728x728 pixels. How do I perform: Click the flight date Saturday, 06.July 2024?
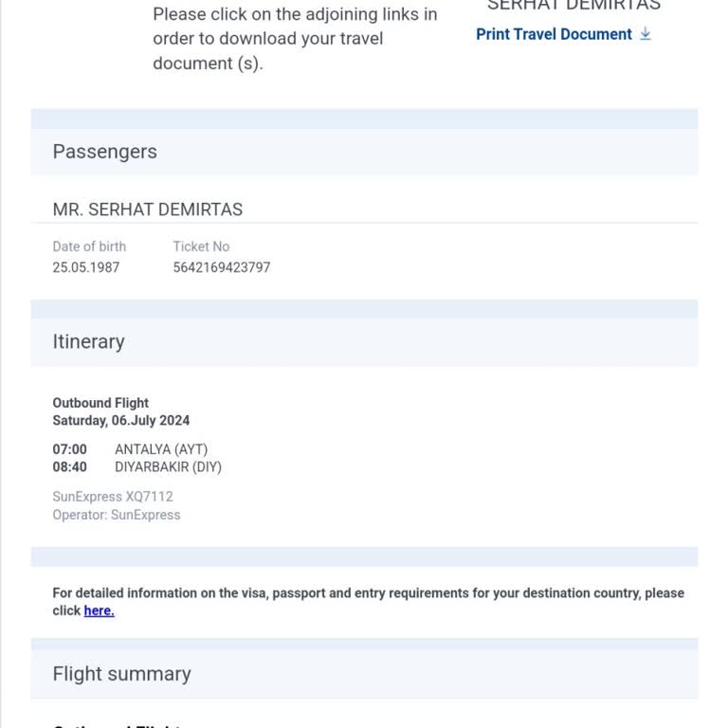tap(121, 420)
